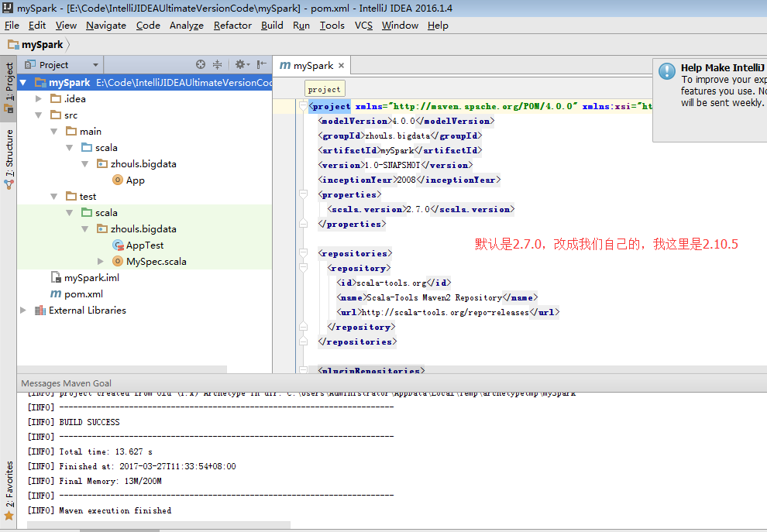Click the Help Make IntelliJ notification info icon

pyautogui.click(x=667, y=71)
